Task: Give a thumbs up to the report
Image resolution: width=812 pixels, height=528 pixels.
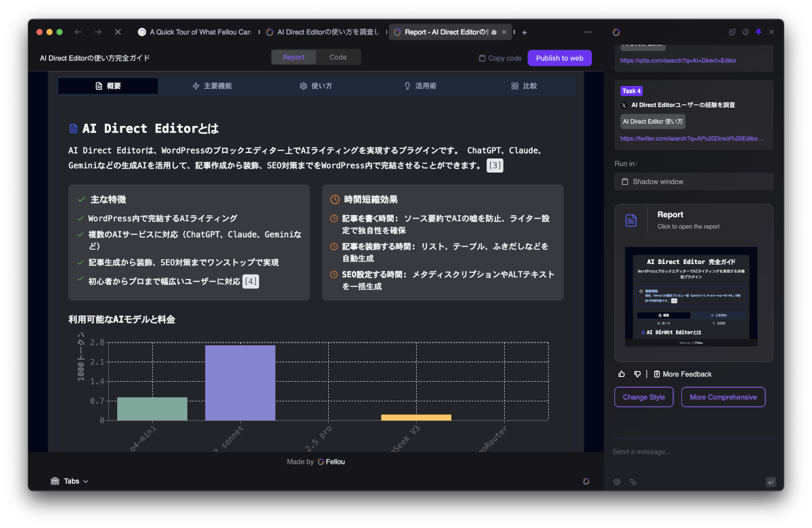Action: coord(622,374)
